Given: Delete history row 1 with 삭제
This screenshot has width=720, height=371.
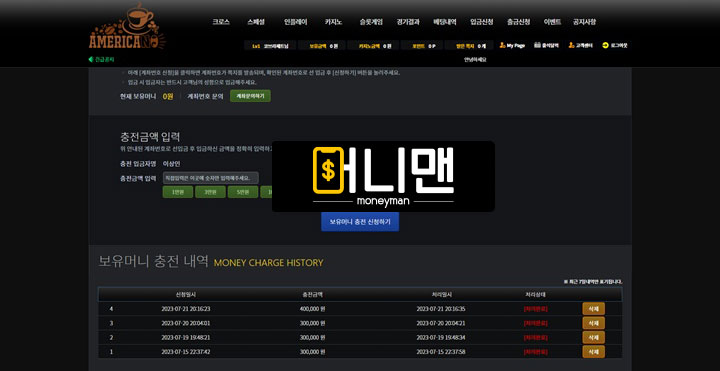Looking at the screenshot, I should click(593, 352).
